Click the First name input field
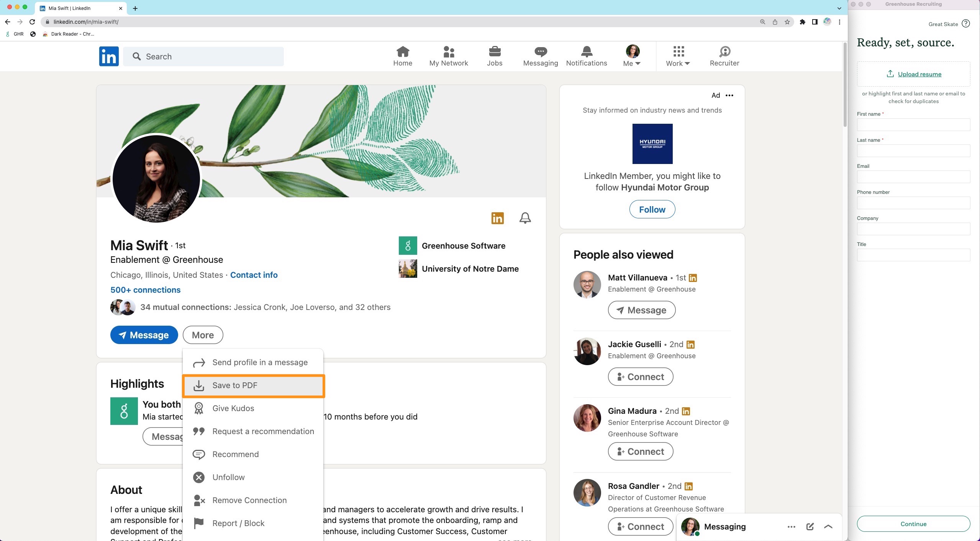This screenshot has width=980, height=541. 913,125
